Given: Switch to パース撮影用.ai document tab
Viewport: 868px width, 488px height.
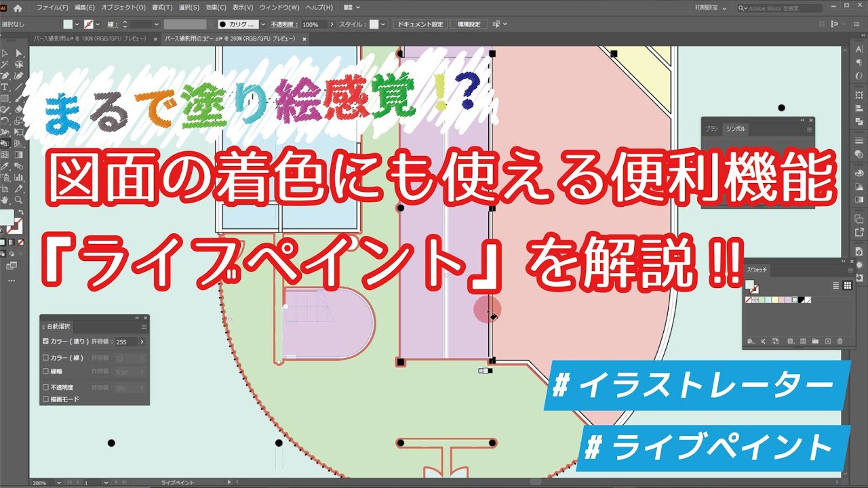Looking at the screenshot, I should [90, 39].
